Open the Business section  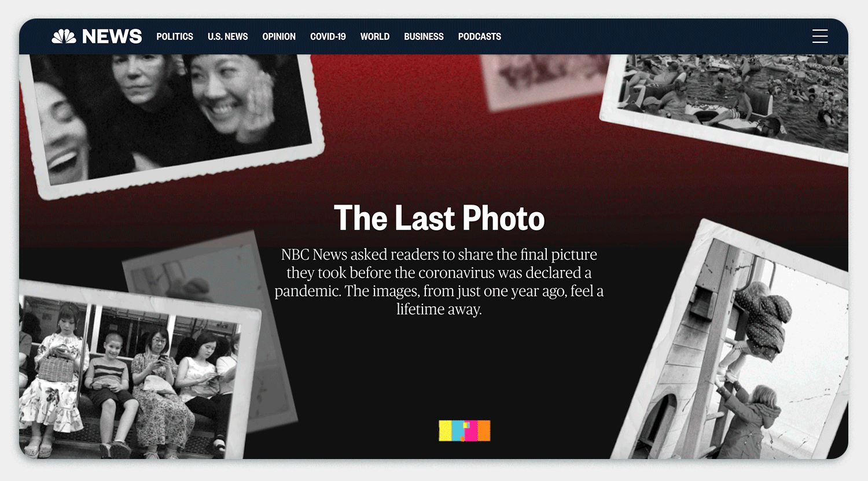point(424,36)
